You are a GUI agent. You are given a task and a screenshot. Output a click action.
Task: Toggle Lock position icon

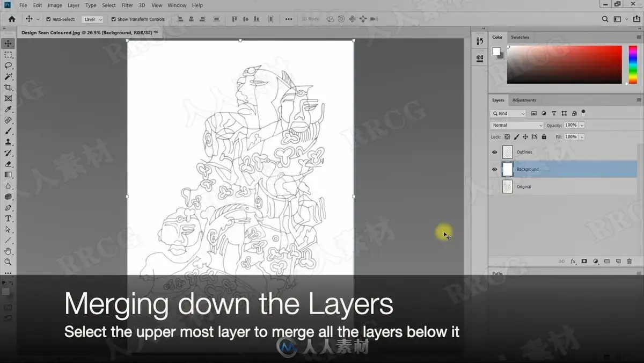[x=525, y=137]
